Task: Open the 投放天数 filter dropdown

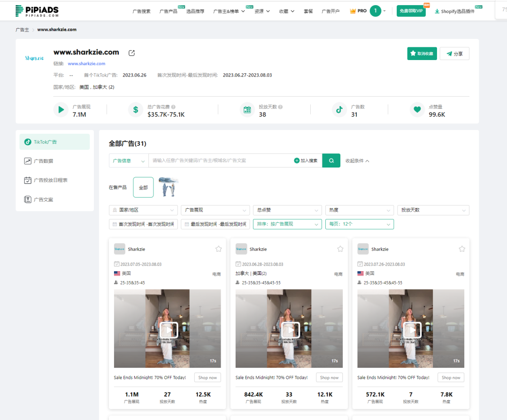Action: 433,210
